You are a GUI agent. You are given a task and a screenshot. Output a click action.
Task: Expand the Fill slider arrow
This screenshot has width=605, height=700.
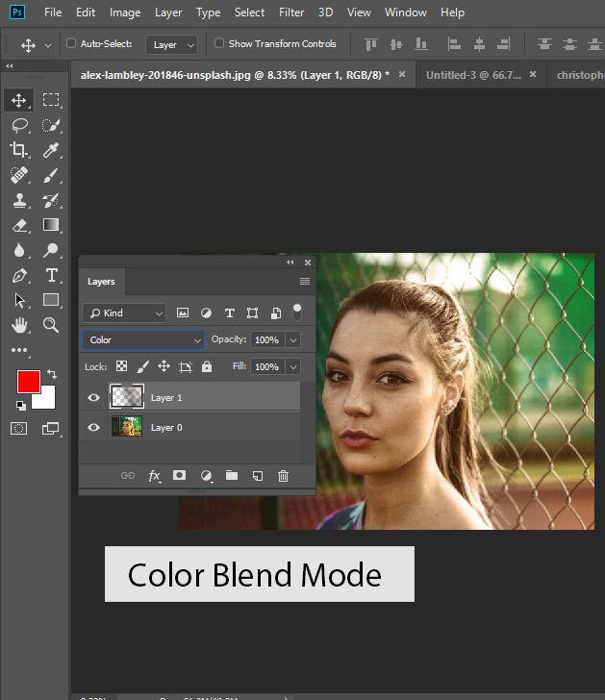pyautogui.click(x=293, y=366)
